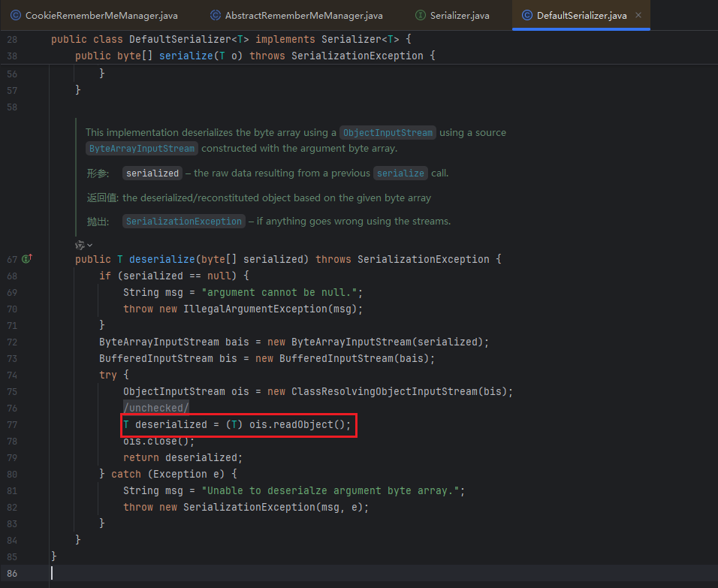This screenshot has height=588, width=718.
Task: Open the SerializationException link in the throws section
Action: point(184,221)
